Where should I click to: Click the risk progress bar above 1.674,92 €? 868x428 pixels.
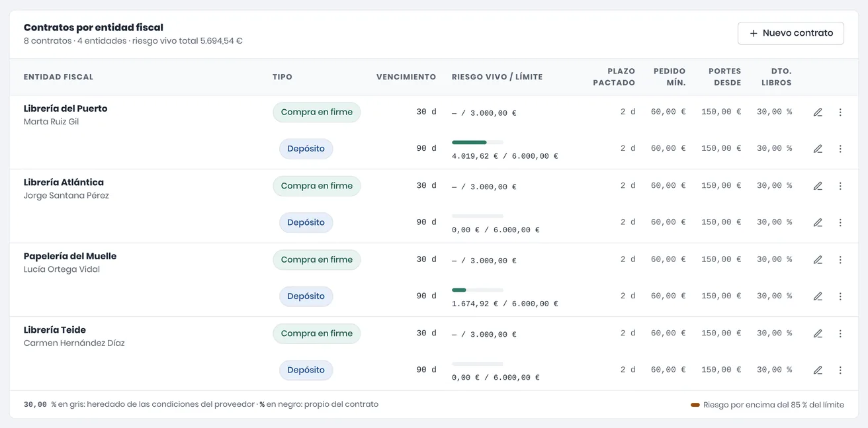pos(478,290)
